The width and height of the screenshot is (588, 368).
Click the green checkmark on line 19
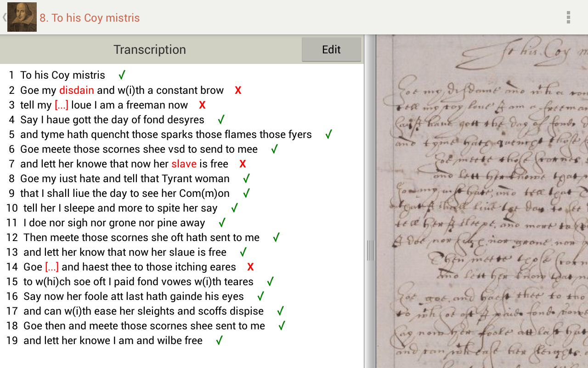point(219,340)
